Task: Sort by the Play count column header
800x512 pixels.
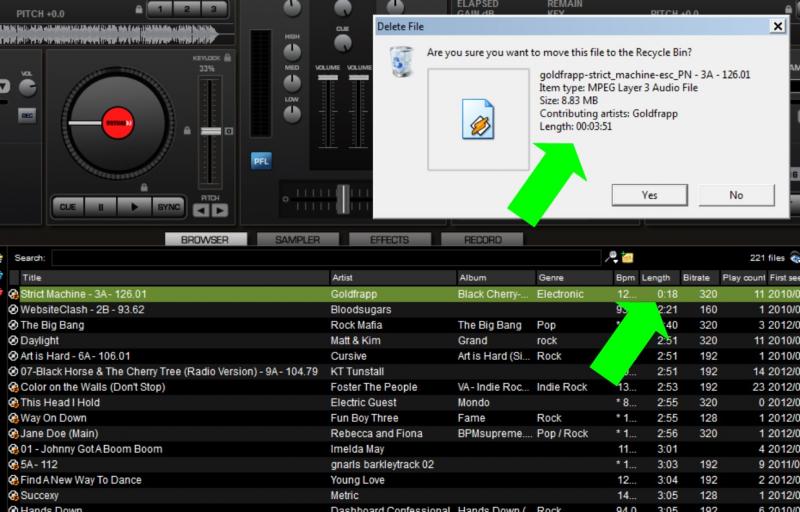Action: (743, 278)
